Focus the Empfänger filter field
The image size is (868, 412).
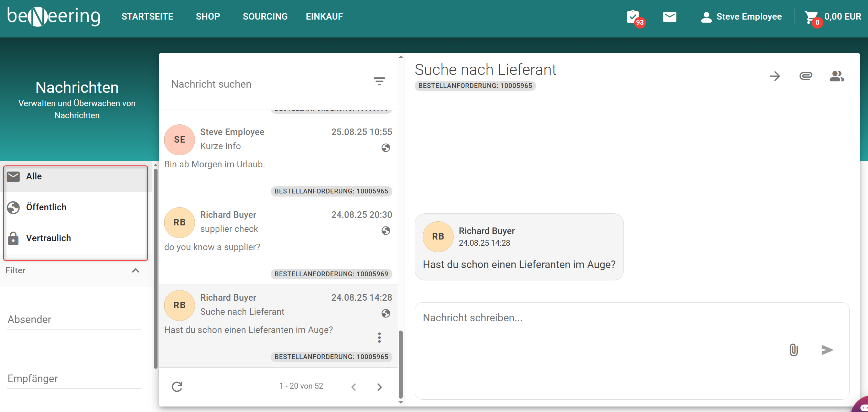tap(74, 379)
